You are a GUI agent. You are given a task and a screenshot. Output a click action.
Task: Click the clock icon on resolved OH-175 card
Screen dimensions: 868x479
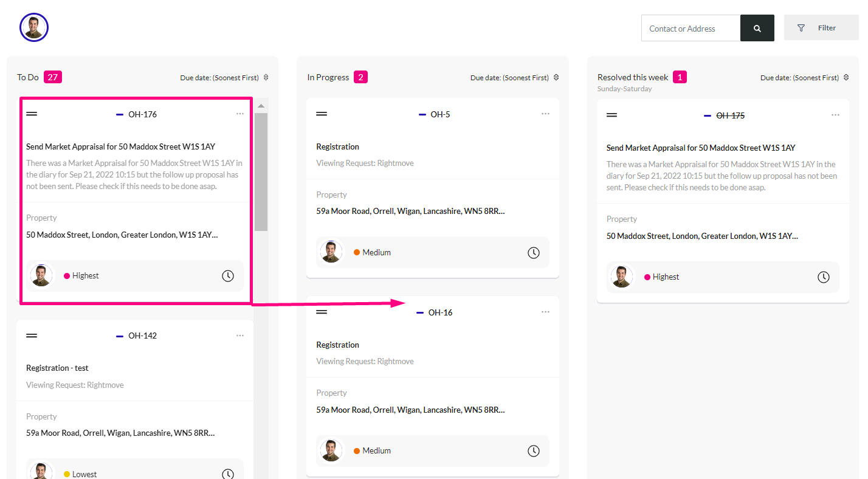[824, 277]
